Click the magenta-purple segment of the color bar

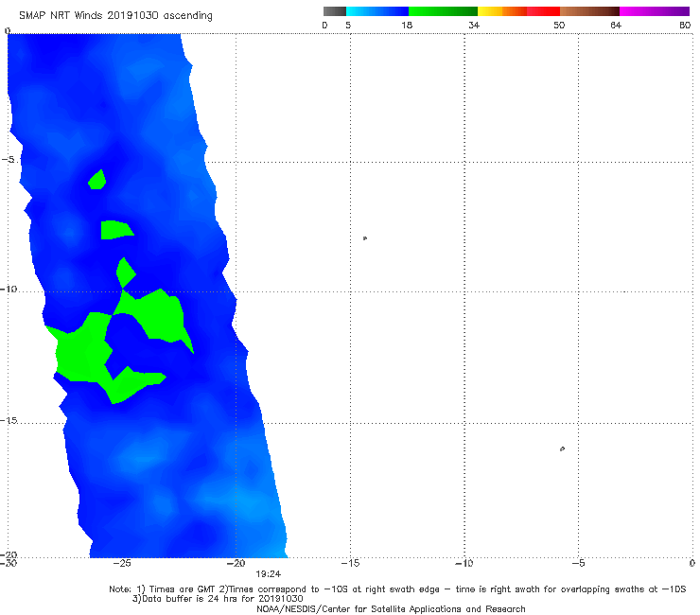[655, 11]
